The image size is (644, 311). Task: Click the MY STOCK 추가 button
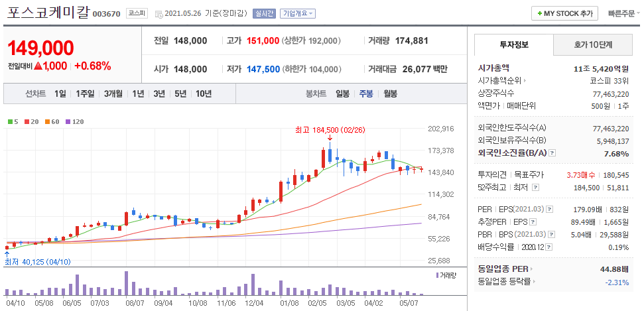coord(564,13)
